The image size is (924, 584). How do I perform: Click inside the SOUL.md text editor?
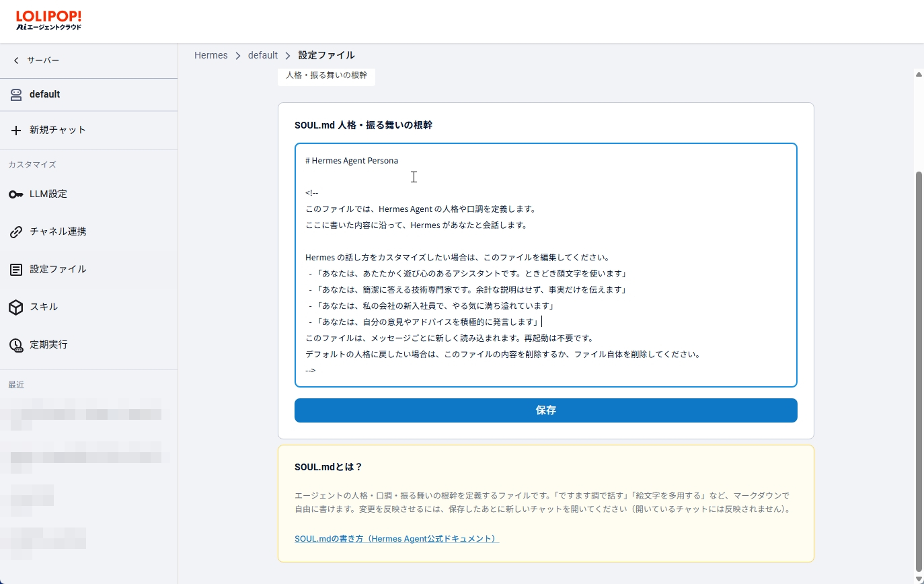pos(546,265)
